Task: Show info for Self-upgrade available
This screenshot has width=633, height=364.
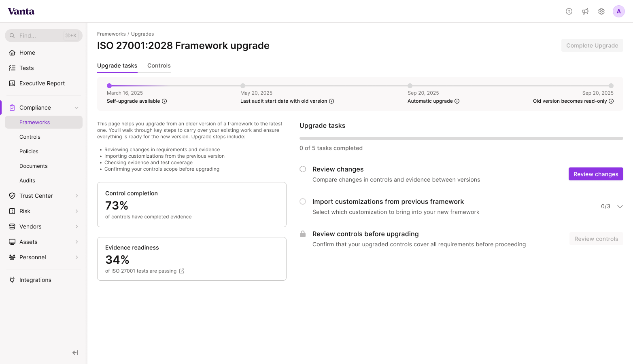Action: pyautogui.click(x=164, y=101)
